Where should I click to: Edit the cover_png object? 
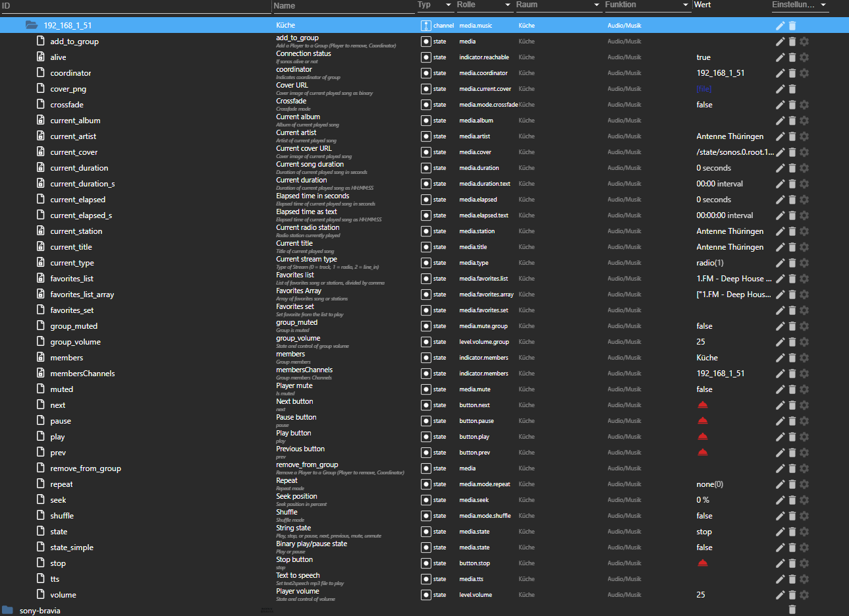(780, 89)
